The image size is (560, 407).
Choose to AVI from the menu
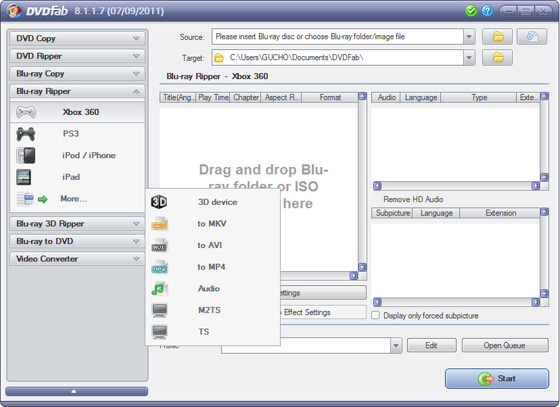point(212,246)
